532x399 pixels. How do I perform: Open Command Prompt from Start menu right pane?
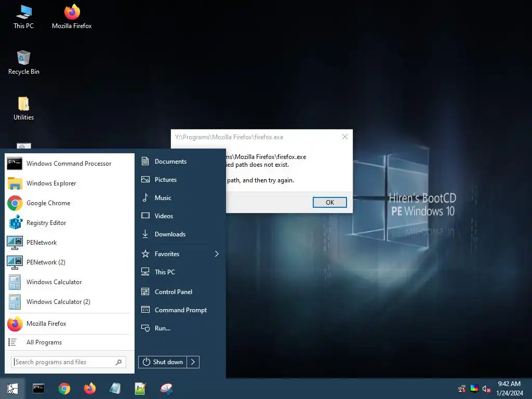[x=180, y=310]
